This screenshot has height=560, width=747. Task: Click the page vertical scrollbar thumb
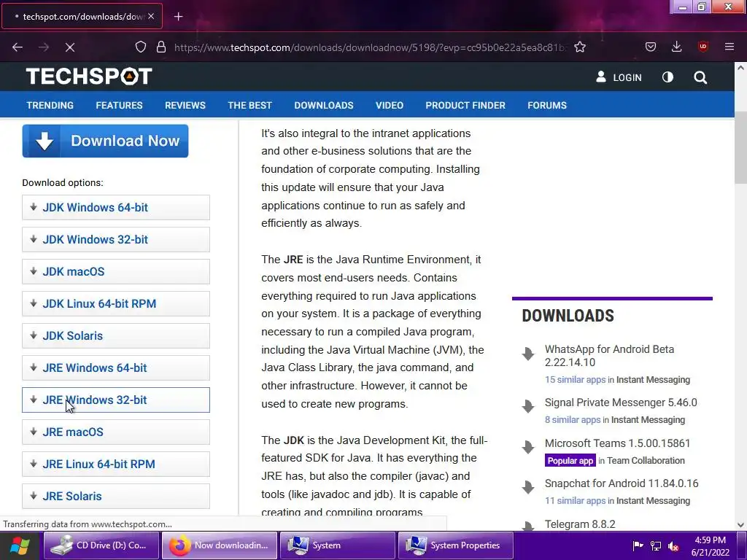tap(740, 147)
